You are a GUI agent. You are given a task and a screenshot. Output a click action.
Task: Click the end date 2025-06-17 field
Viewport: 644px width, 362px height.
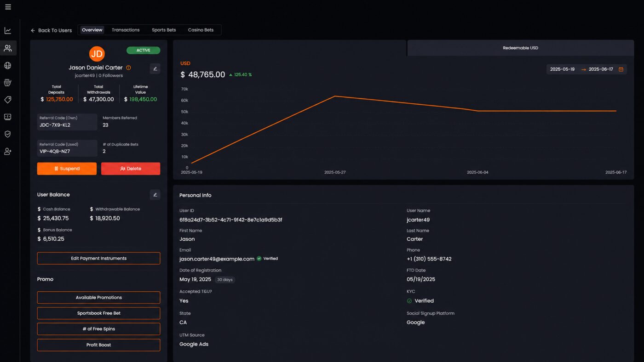point(601,69)
